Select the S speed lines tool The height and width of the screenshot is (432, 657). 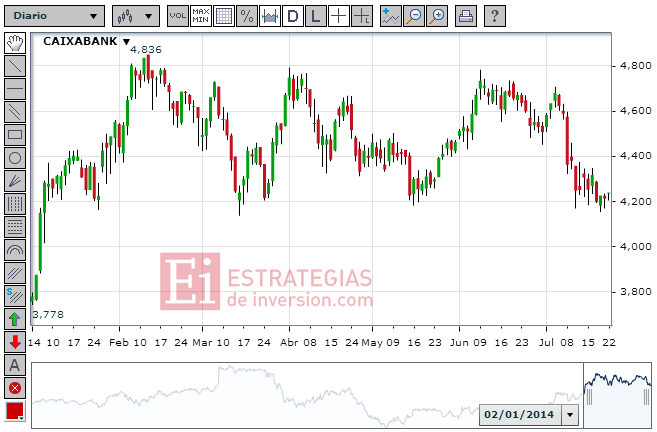pyautogui.click(x=15, y=296)
